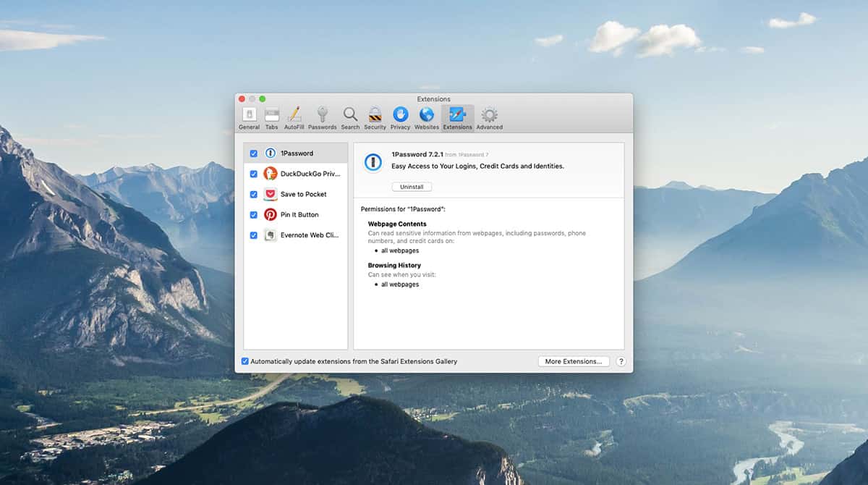The width and height of the screenshot is (868, 485).
Task: Open Security padlock preferences pane
Action: [x=375, y=119]
